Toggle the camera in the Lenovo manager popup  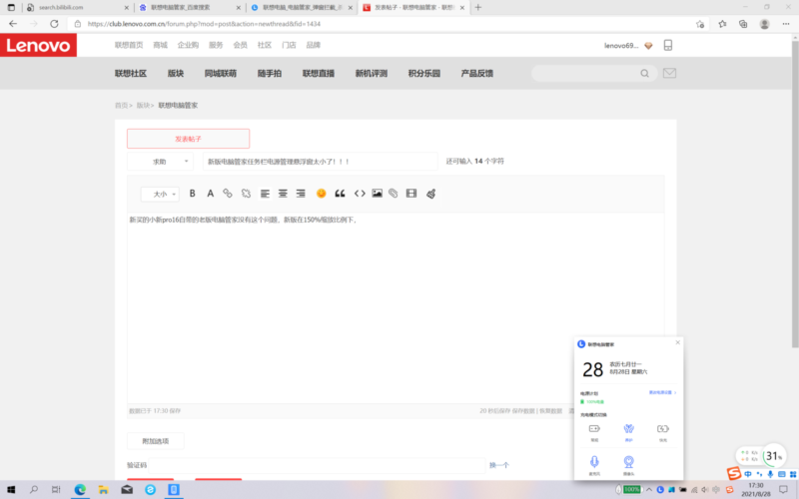point(629,462)
